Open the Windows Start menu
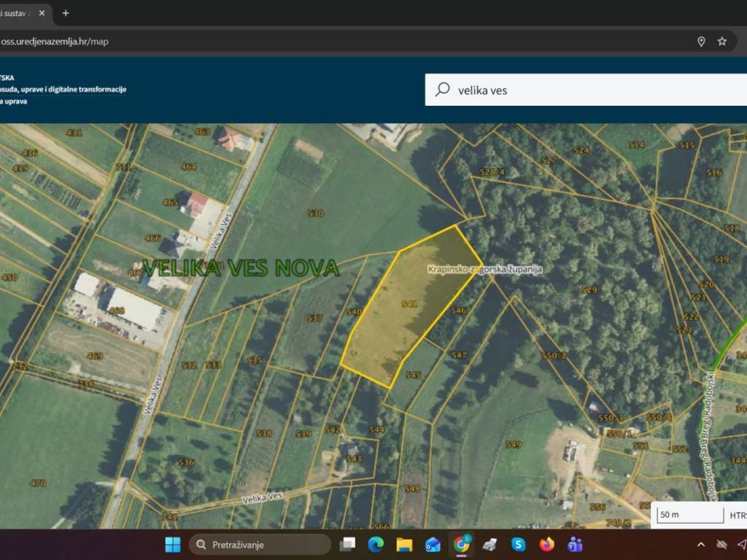 tap(173, 544)
